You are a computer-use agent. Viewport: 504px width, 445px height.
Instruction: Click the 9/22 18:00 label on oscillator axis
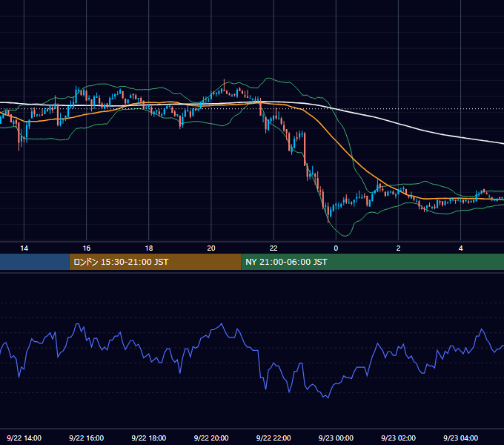coord(149,438)
